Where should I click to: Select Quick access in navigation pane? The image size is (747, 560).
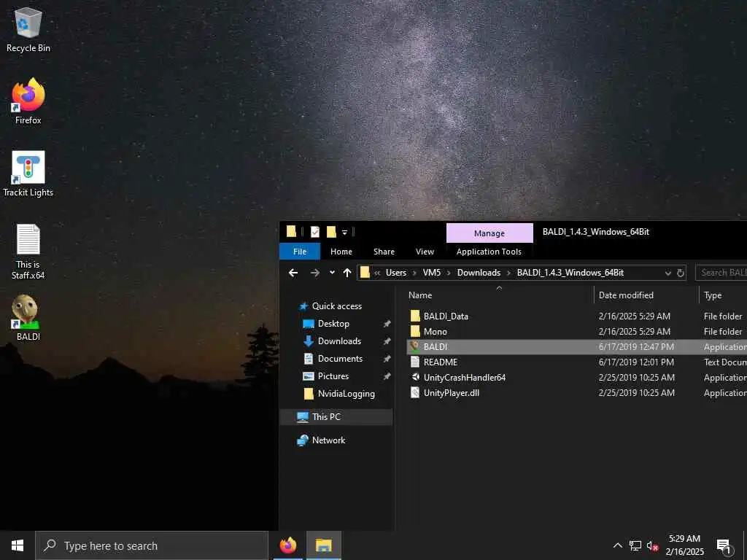point(336,306)
